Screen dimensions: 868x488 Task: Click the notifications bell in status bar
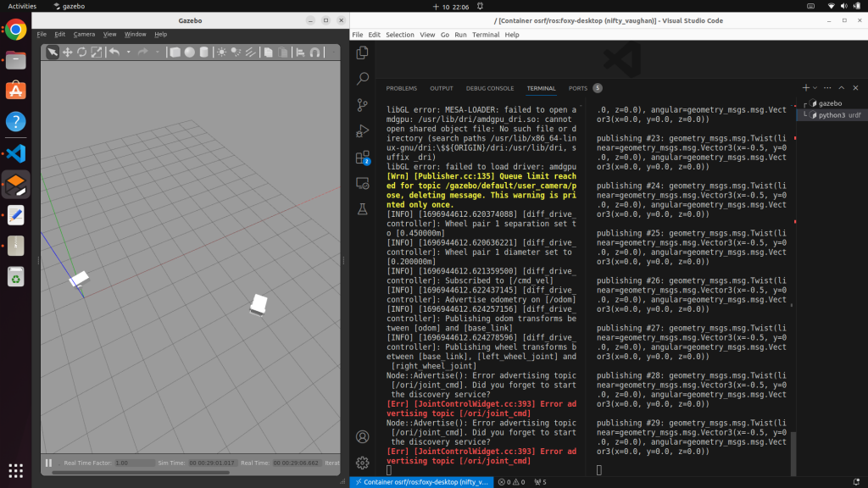click(x=856, y=482)
